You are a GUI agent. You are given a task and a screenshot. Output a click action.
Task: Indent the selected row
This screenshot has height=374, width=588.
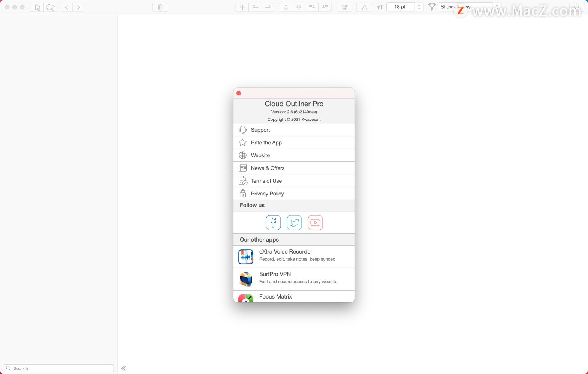pyautogui.click(x=325, y=7)
